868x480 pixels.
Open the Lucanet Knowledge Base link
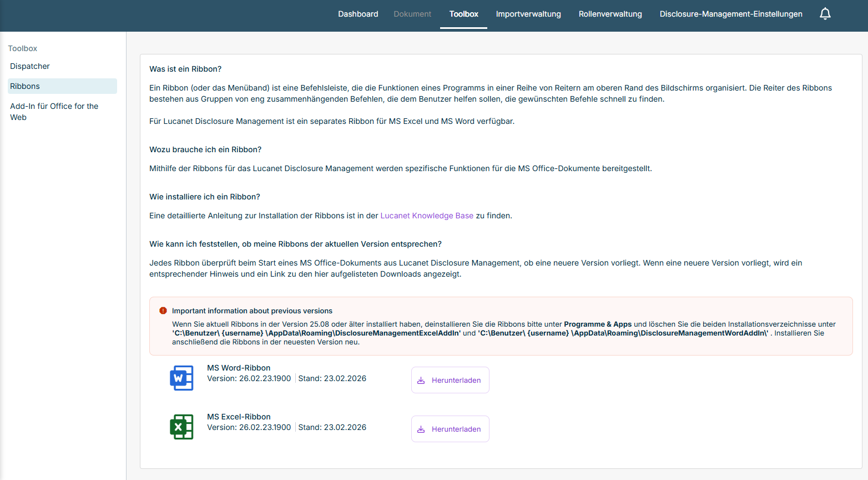[x=427, y=216]
